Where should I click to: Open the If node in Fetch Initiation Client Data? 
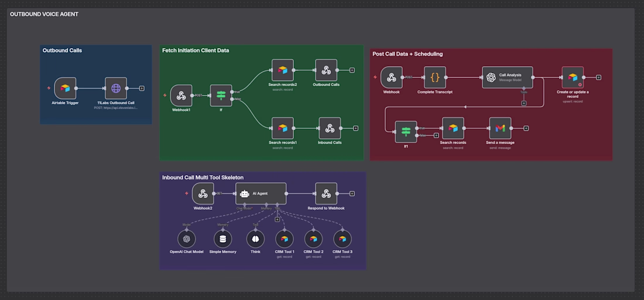coord(221,96)
